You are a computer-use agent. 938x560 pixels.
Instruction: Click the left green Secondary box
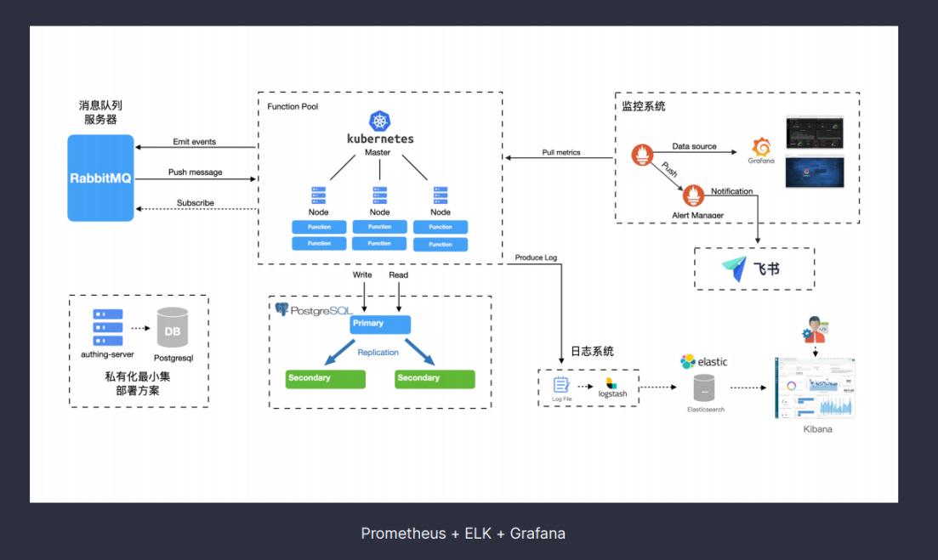pyautogui.click(x=326, y=378)
